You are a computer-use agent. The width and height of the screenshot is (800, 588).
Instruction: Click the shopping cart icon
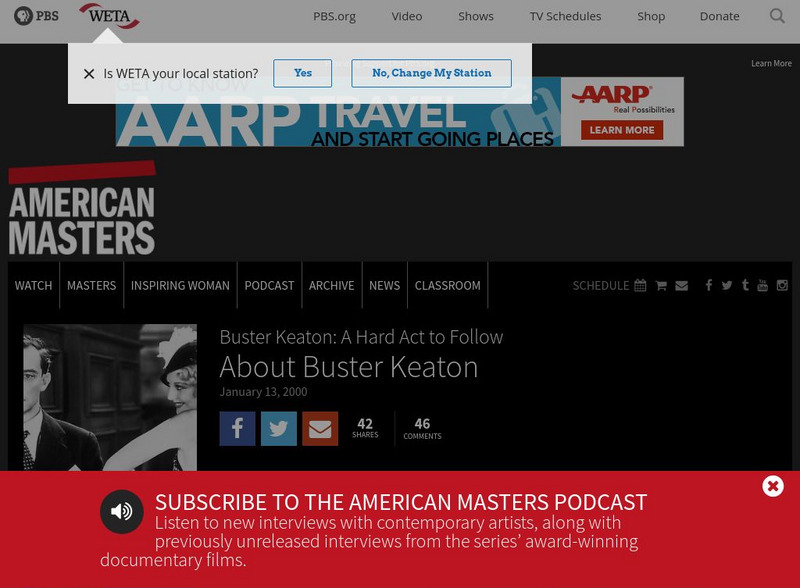pyautogui.click(x=661, y=285)
